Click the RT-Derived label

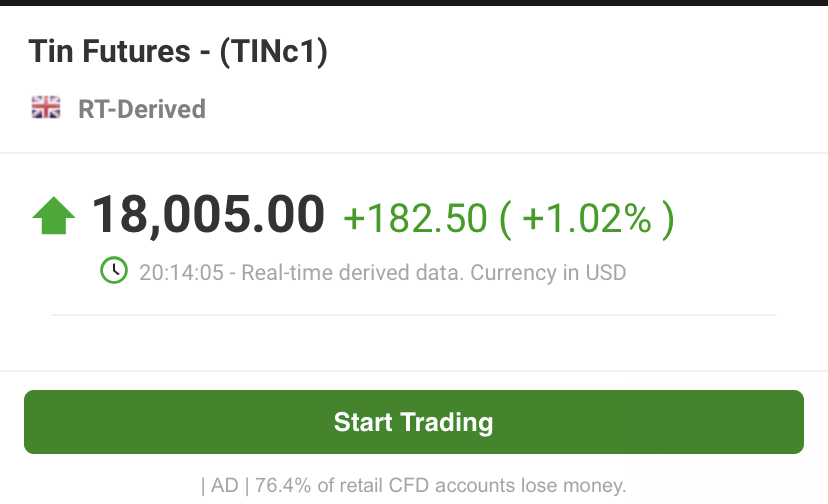(x=142, y=109)
